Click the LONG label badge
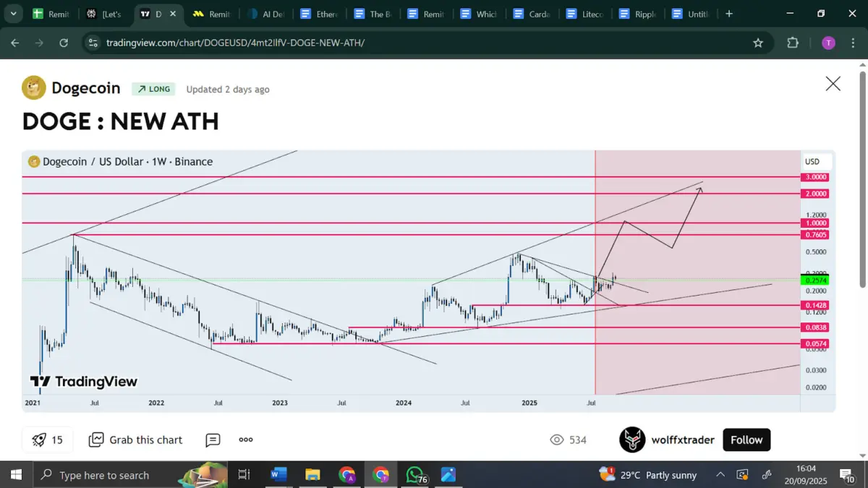868x488 pixels. (154, 89)
